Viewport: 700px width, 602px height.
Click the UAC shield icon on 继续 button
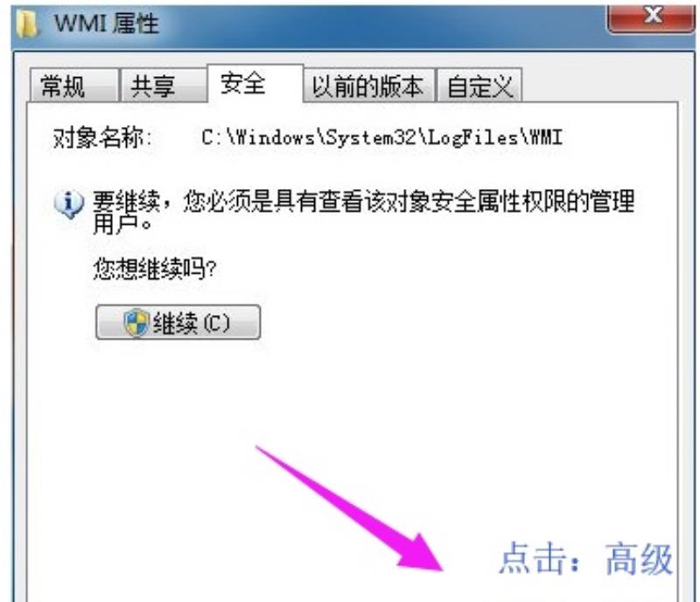point(136,322)
